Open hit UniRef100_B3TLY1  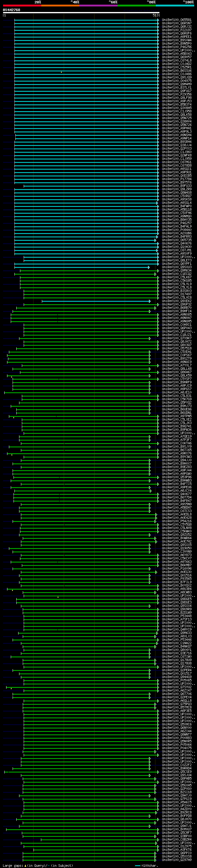(177, 88)
